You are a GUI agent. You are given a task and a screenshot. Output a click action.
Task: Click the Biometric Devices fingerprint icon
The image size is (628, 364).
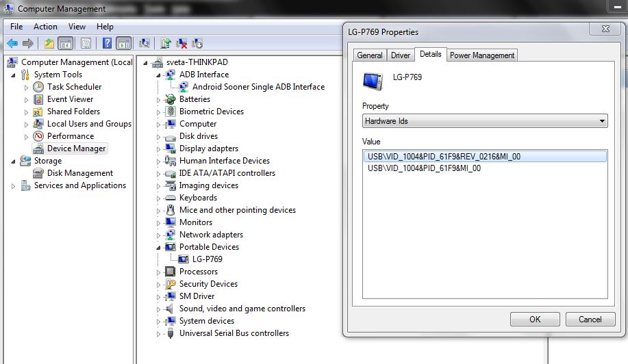[171, 112]
